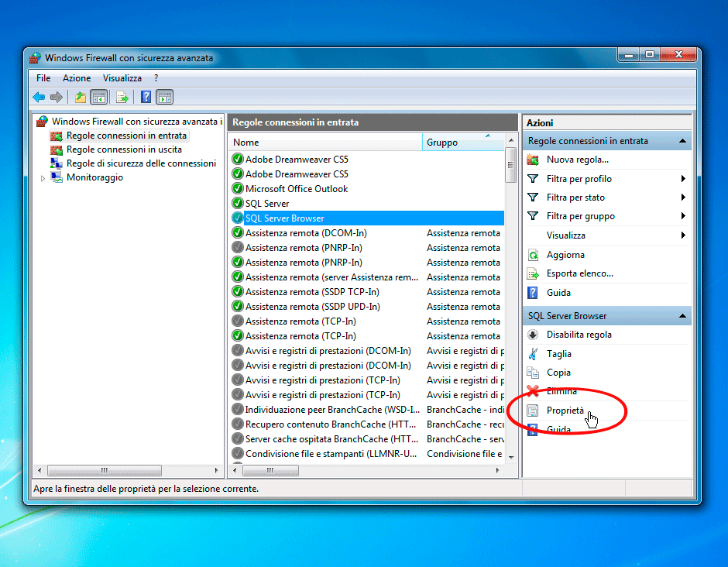The width and height of the screenshot is (728, 567).
Task: Click the rules list vertical scrollbar thumb
Action: (510, 165)
